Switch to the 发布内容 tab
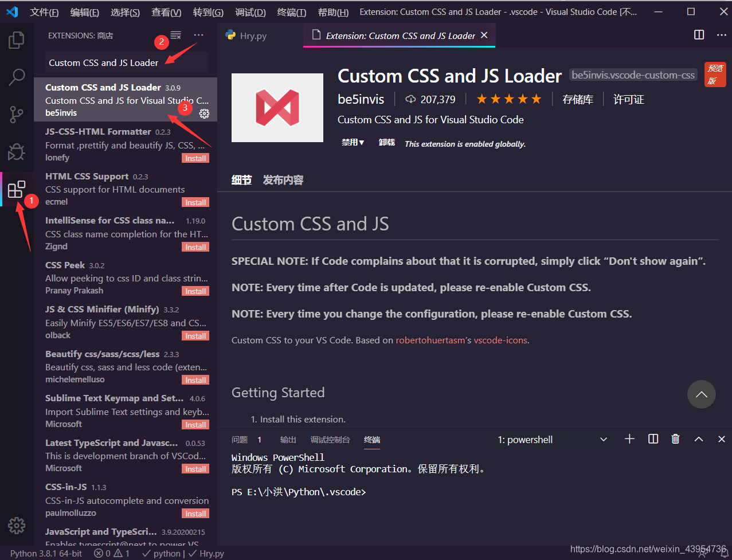 pyautogui.click(x=283, y=180)
